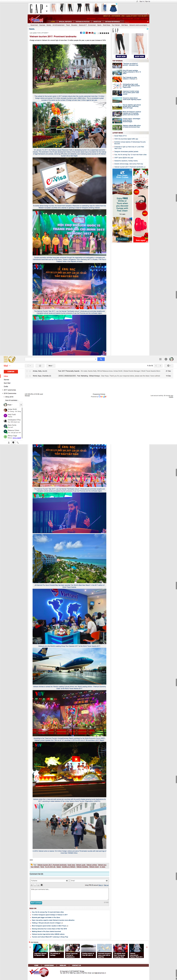Click the Google account avatar
The image size is (177, 980).
tap(171, 359)
